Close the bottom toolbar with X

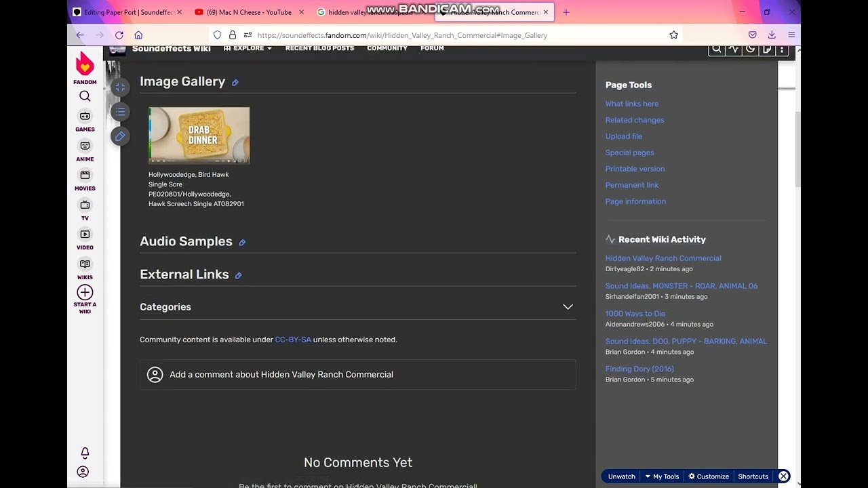click(x=783, y=476)
